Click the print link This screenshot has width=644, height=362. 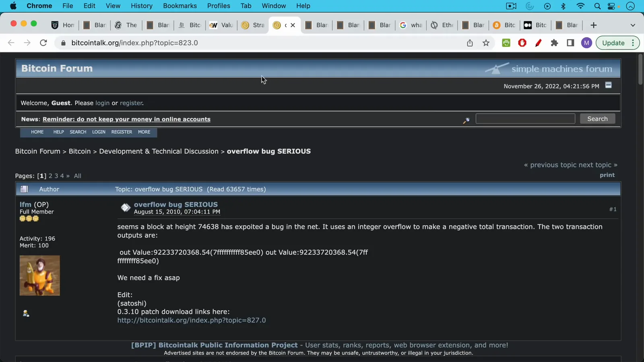click(x=607, y=175)
